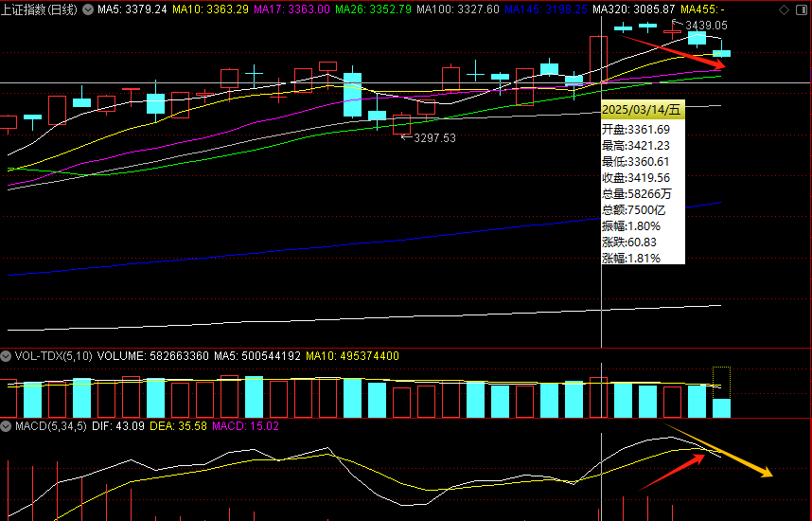Click the 上证指数(日线) chart title
This screenshot has height=521, width=812.
40,9
